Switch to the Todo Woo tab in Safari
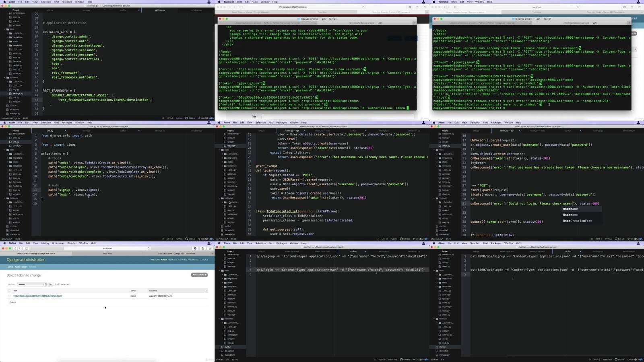Image resolution: width=644 pixels, height=362 pixels. click(x=107, y=254)
